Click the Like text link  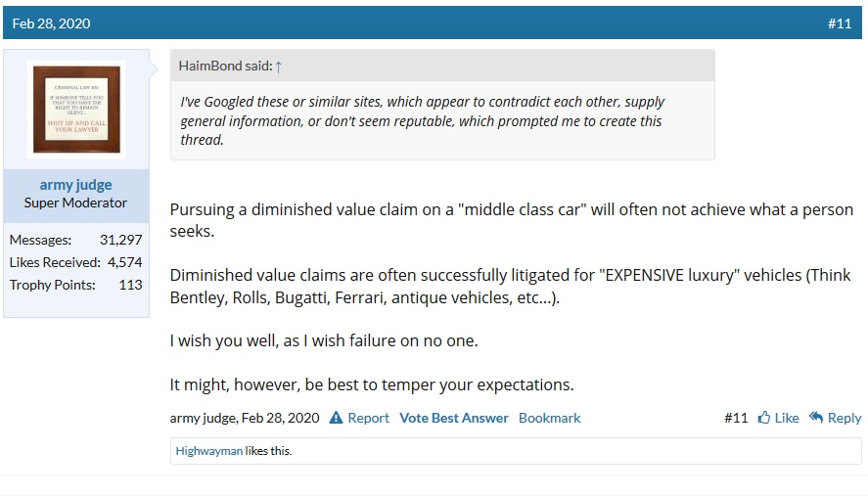pos(787,418)
